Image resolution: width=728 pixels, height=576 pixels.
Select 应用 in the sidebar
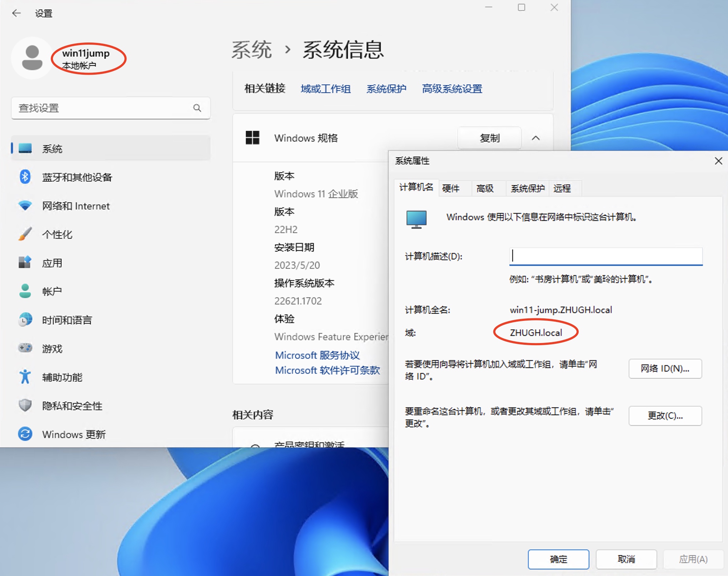coord(111,263)
